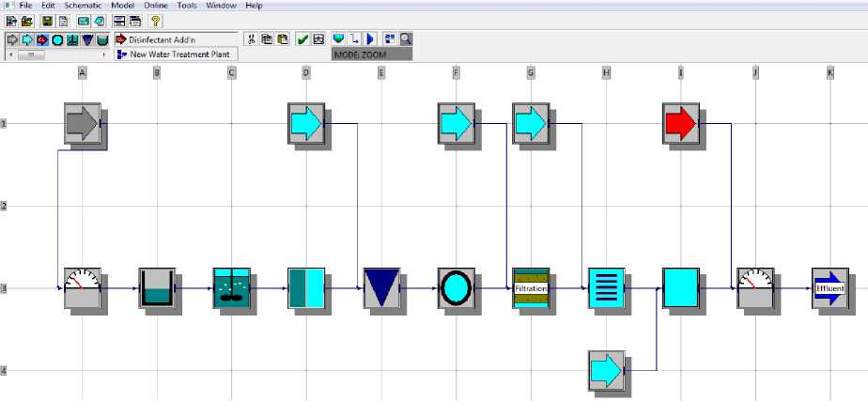Click the green checkmark validate icon
Screen dimensions: 868x401
(x=302, y=39)
